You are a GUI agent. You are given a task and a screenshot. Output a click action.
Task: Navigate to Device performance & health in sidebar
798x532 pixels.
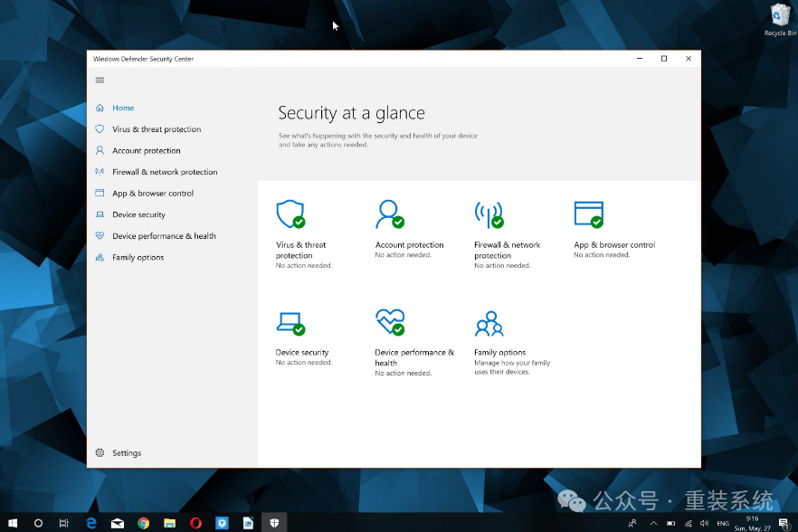click(163, 236)
